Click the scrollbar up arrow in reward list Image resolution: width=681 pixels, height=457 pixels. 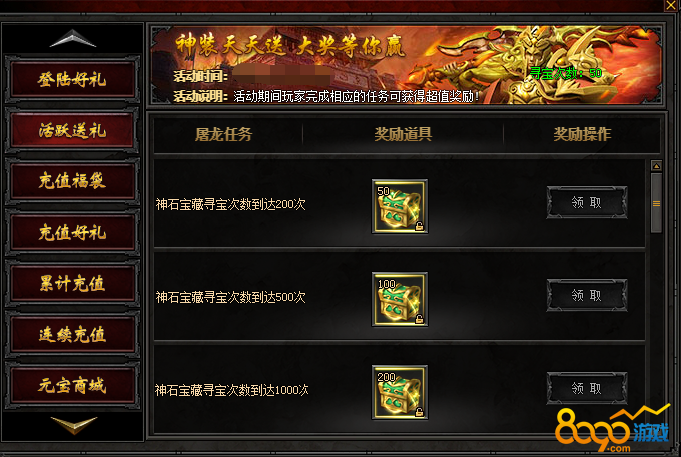pyautogui.click(x=656, y=166)
